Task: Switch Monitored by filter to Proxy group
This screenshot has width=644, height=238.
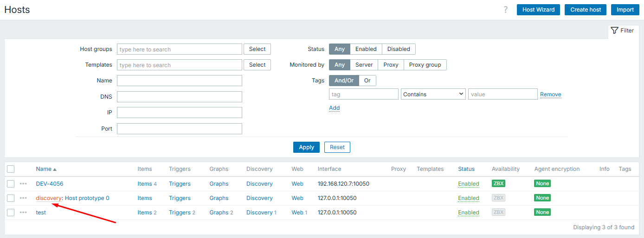Action: [x=425, y=65]
